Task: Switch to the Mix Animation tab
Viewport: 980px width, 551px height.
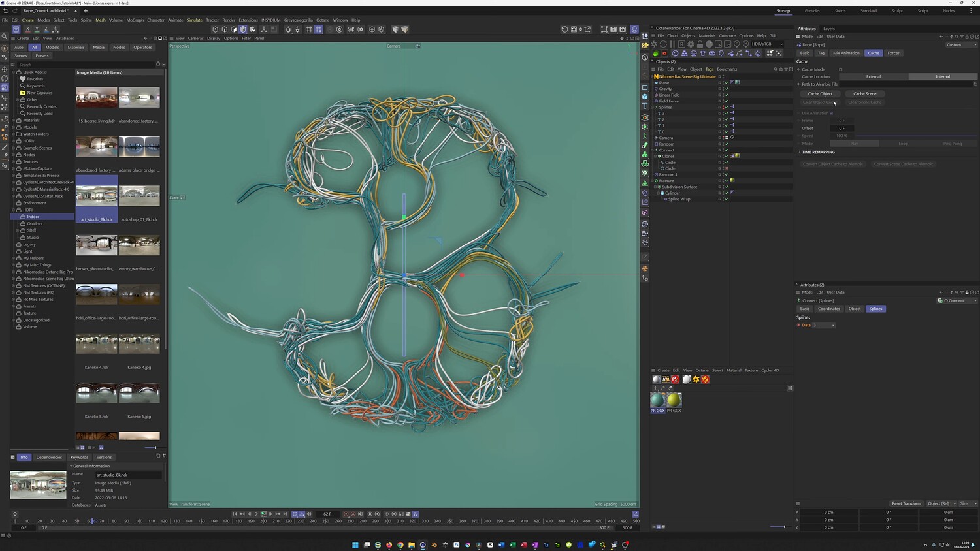Action: pos(846,53)
